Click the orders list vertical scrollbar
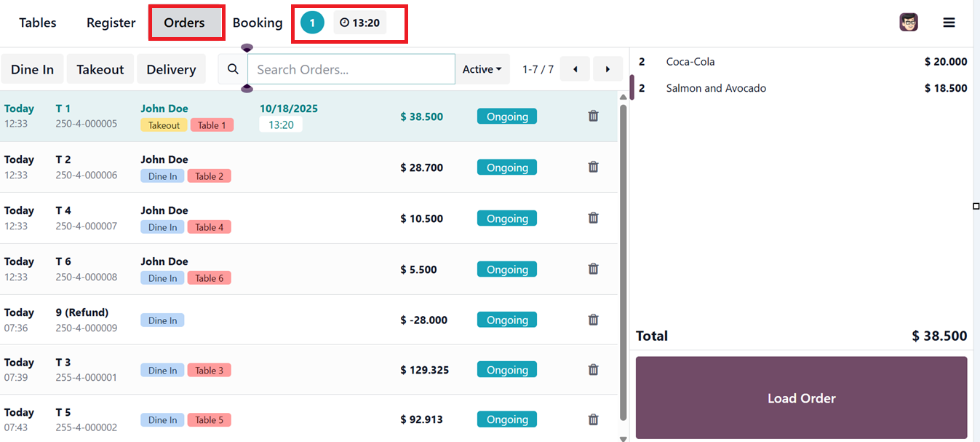The width and height of the screenshot is (980, 442). click(x=623, y=262)
